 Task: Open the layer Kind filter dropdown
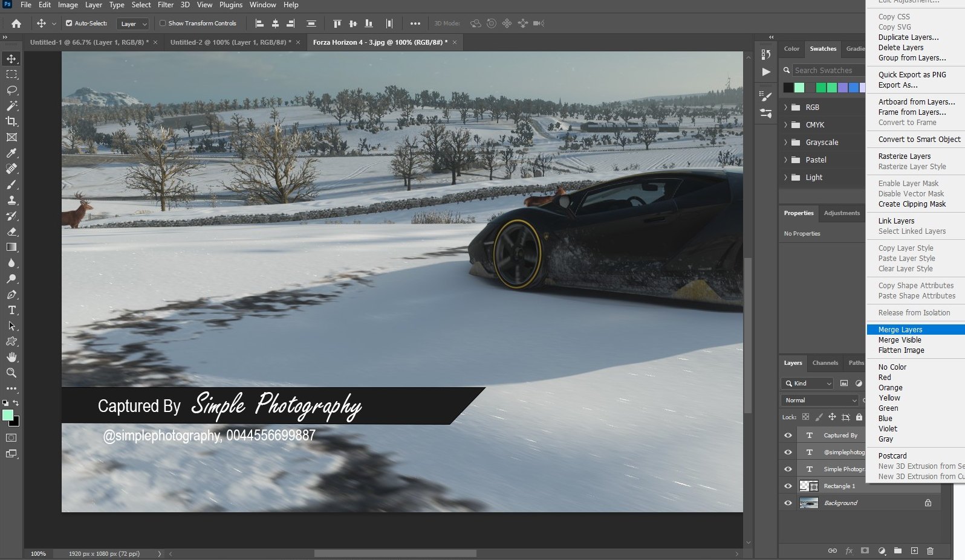pos(807,383)
